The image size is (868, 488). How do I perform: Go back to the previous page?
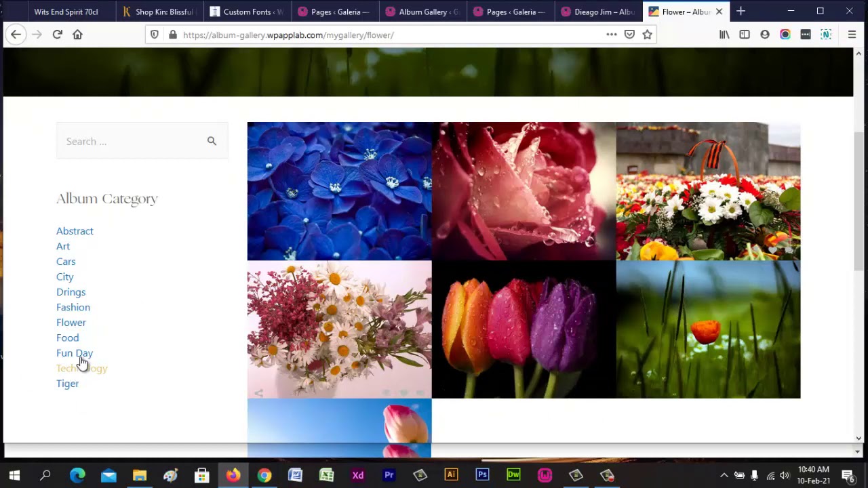click(x=16, y=35)
